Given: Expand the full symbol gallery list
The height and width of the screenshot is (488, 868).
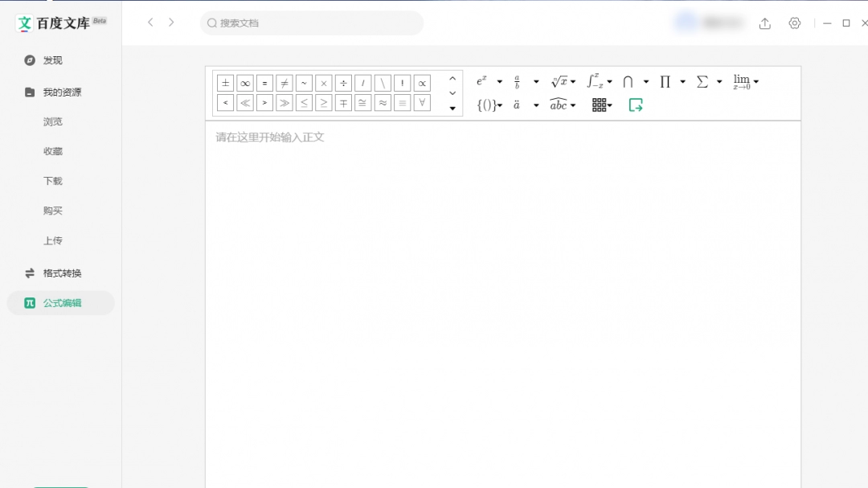Looking at the screenshot, I should tap(452, 109).
